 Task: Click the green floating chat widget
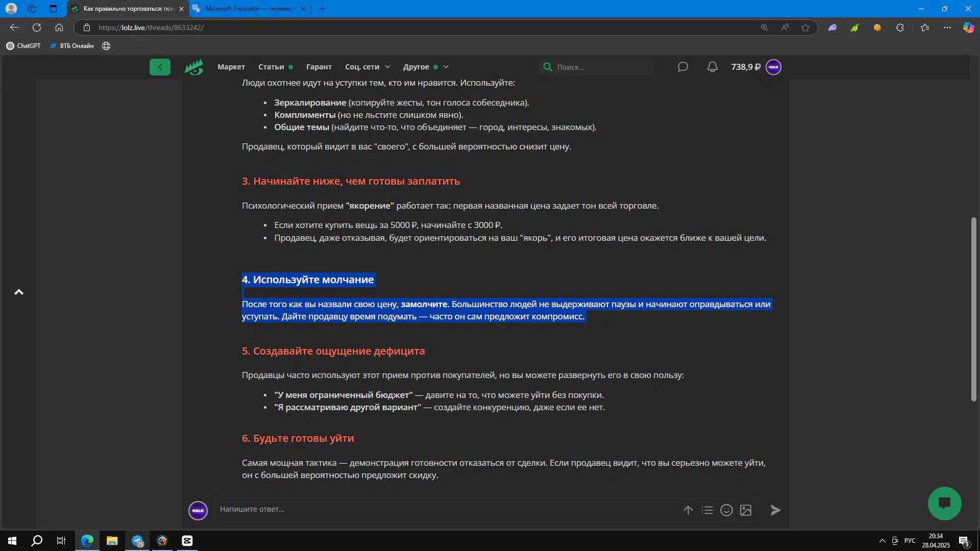pyautogui.click(x=944, y=504)
